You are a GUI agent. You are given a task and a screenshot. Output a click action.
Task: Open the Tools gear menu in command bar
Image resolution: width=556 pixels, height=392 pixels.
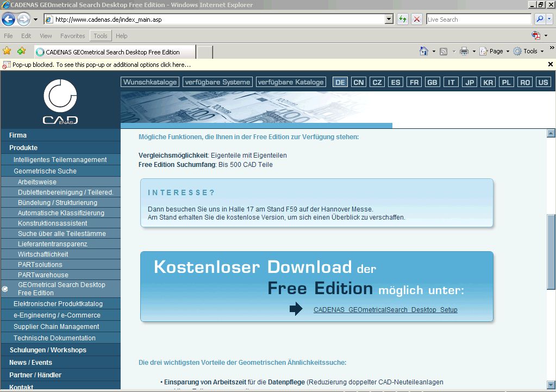click(528, 52)
